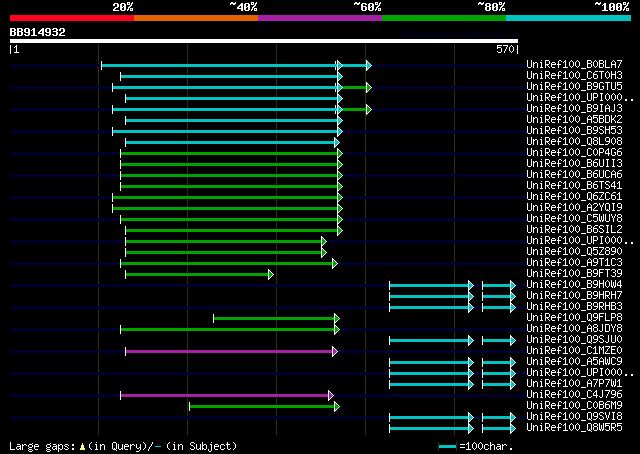Open the UniRef100_C0P4G6 hit entry
This screenshot has width=640, height=454.
[x=574, y=152]
